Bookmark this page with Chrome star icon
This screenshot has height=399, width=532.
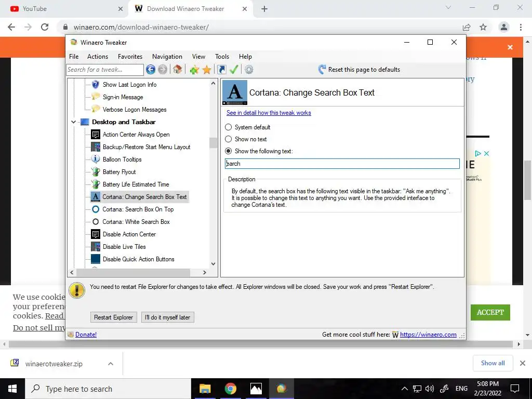tap(483, 27)
